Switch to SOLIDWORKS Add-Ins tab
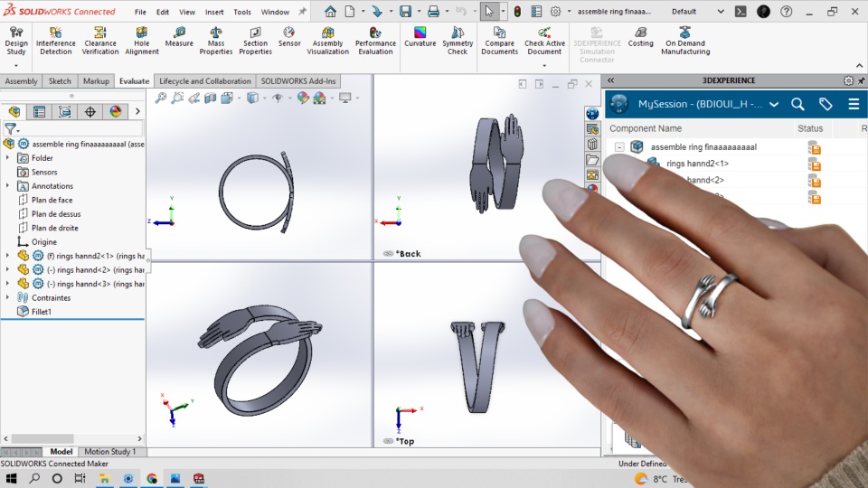This screenshot has width=868, height=488. [x=298, y=80]
